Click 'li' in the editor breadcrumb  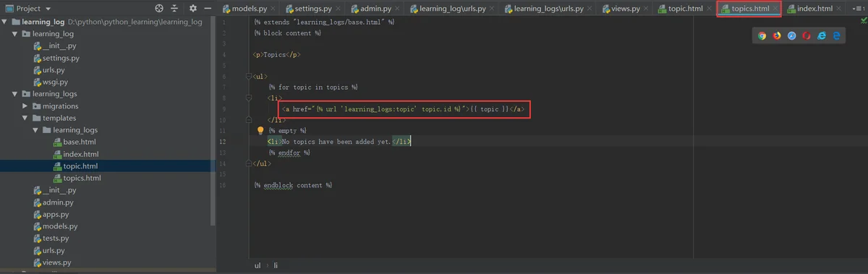pos(276,265)
